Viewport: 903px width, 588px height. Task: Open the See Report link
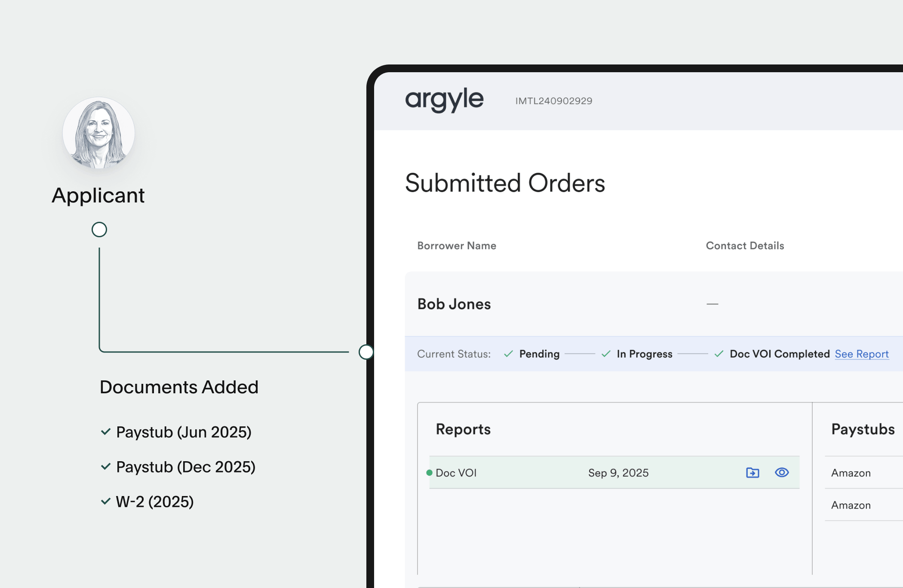pyautogui.click(x=862, y=354)
